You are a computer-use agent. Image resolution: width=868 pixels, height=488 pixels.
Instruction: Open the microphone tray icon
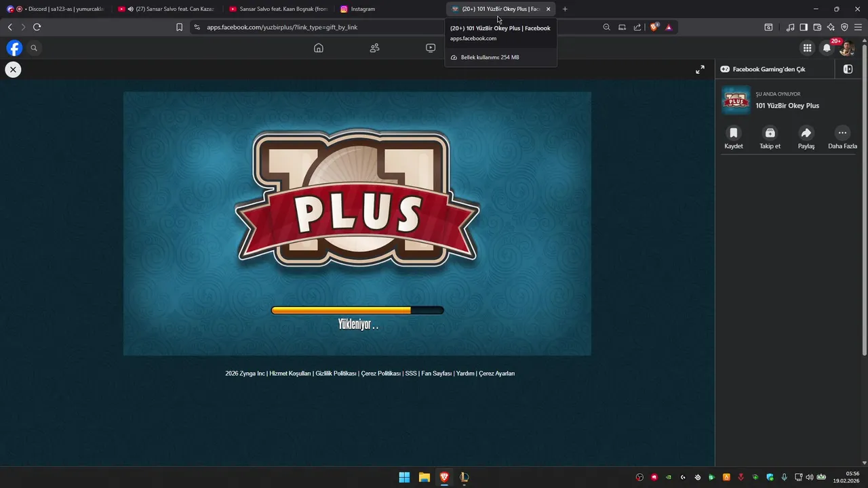coord(785,477)
